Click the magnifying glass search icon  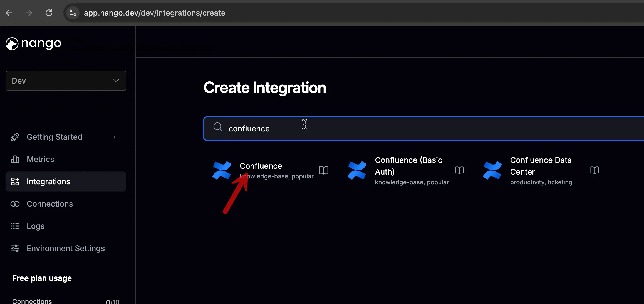(218, 127)
